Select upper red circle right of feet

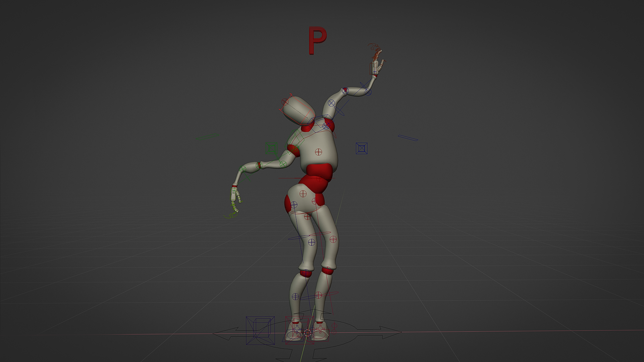(x=334, y=325)
